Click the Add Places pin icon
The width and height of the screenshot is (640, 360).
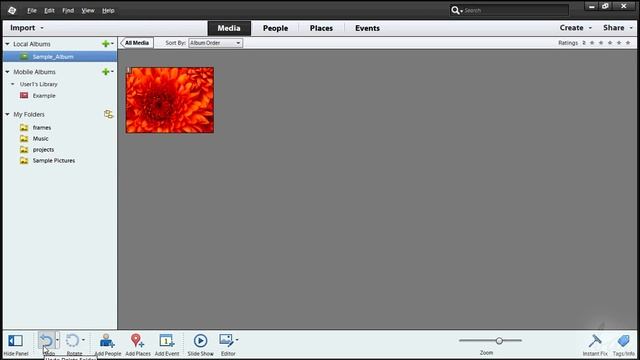(x=137, y=340)
